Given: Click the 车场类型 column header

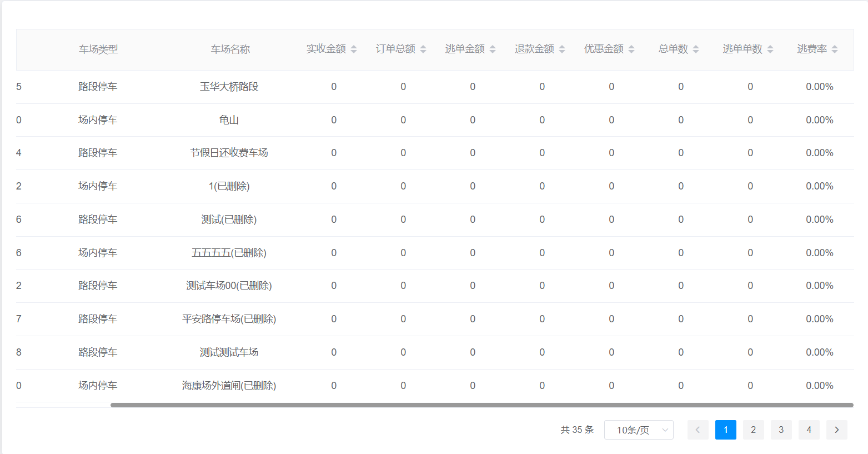Looking at the screenshot, I should 98,49.
